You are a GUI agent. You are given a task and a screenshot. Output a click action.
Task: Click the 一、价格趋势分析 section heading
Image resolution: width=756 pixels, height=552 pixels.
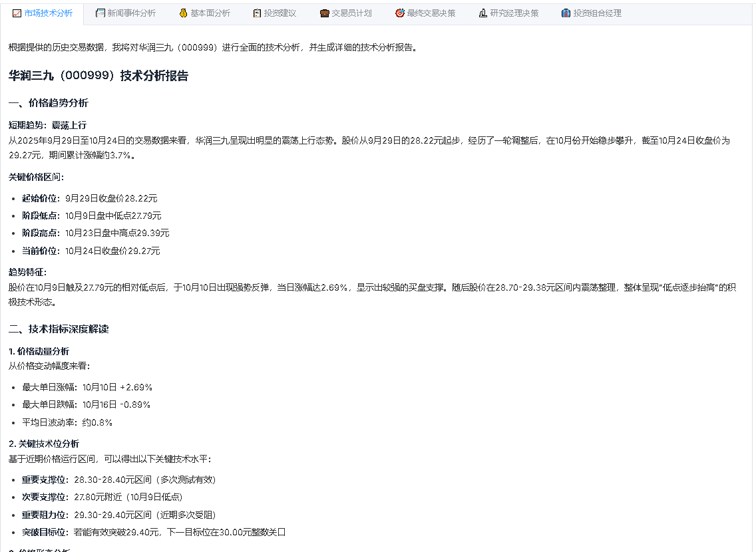click(x=48, y=103)
